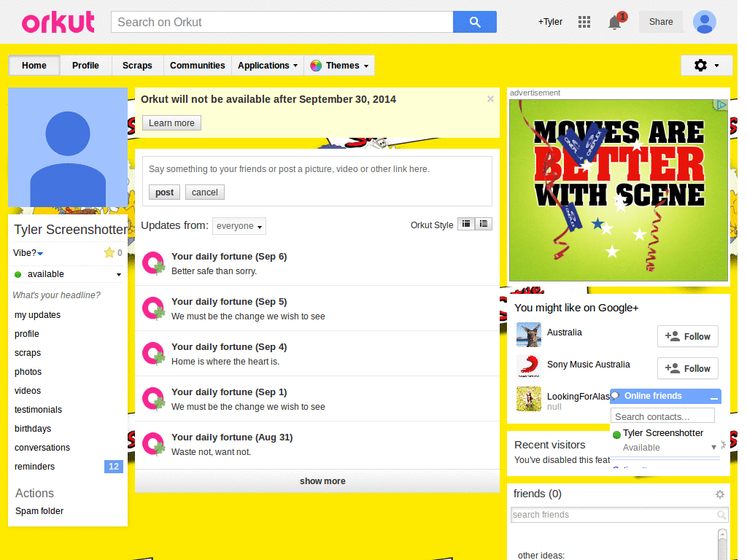The height and width of the screenshot is (560, 747).
Task: Expand the chat Available status dropdown
Action: [x=713, y=447]
